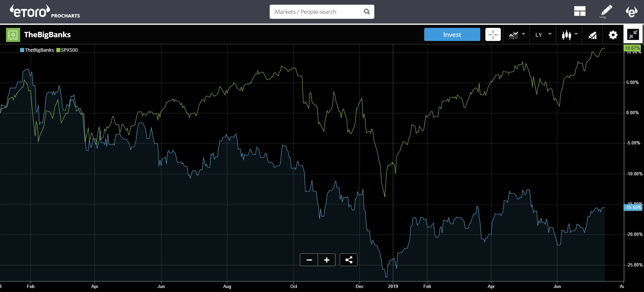The image size is (644, 292).
Task: Click the eToro ProCharts logo
Action: pos(45,11)
